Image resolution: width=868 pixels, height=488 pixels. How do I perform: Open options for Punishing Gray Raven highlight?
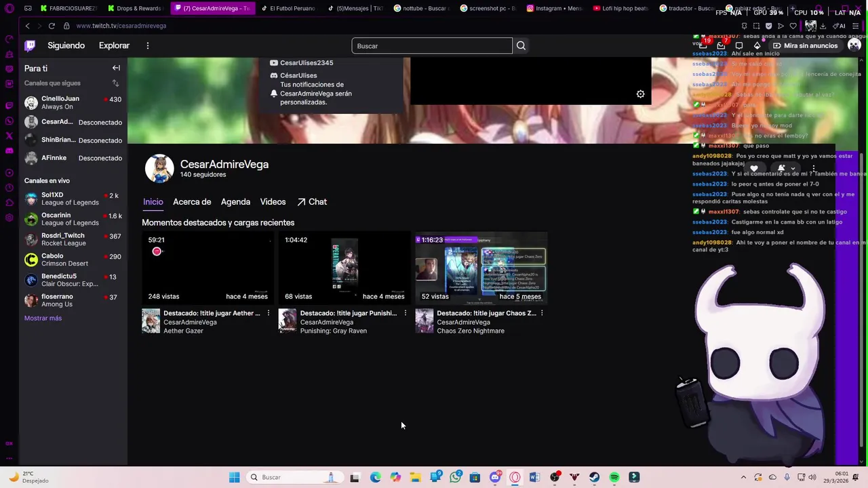click(406, 313)
